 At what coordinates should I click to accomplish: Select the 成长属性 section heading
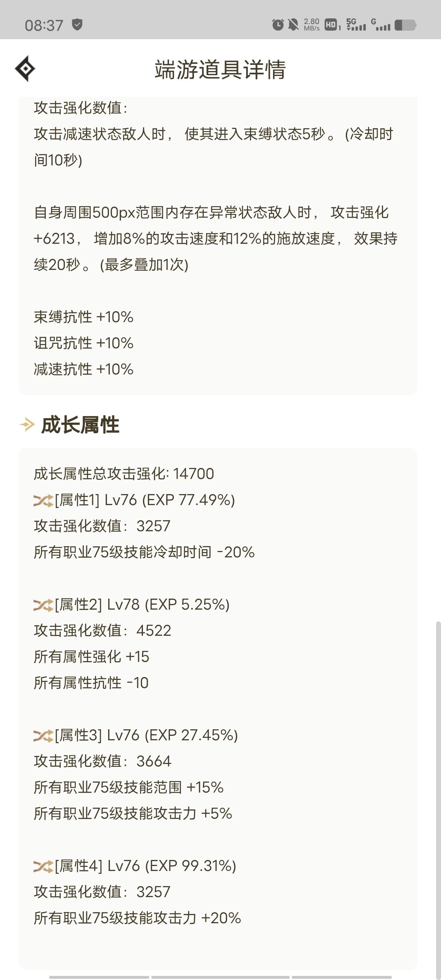tap(80, 425)
